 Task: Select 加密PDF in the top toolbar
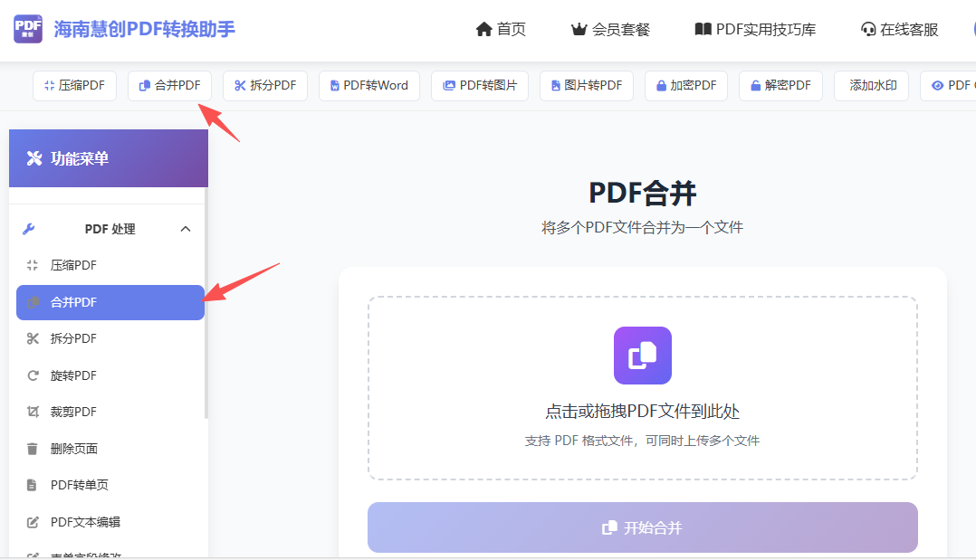click(686, 85)
